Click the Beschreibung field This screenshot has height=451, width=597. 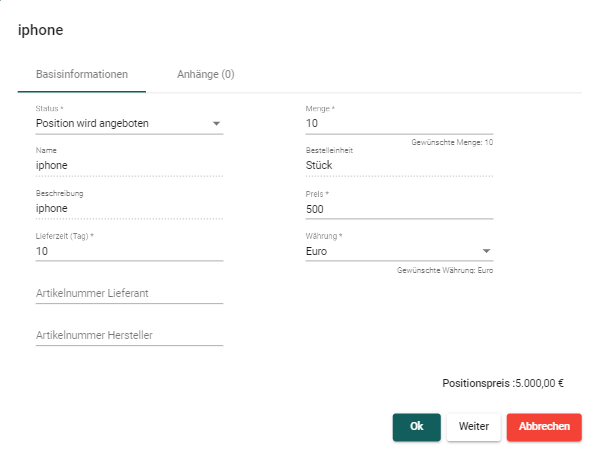129,208
